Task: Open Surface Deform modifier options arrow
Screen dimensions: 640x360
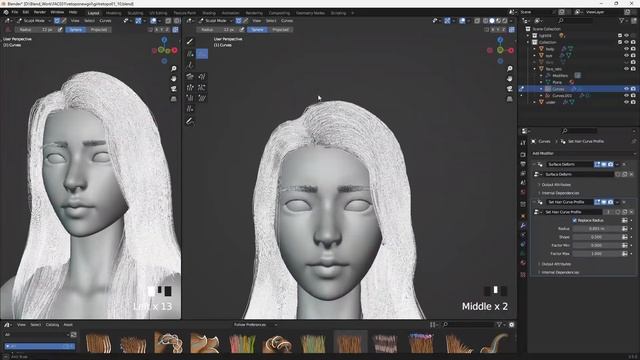Action: pyautogui.click(x=617, y=164)
